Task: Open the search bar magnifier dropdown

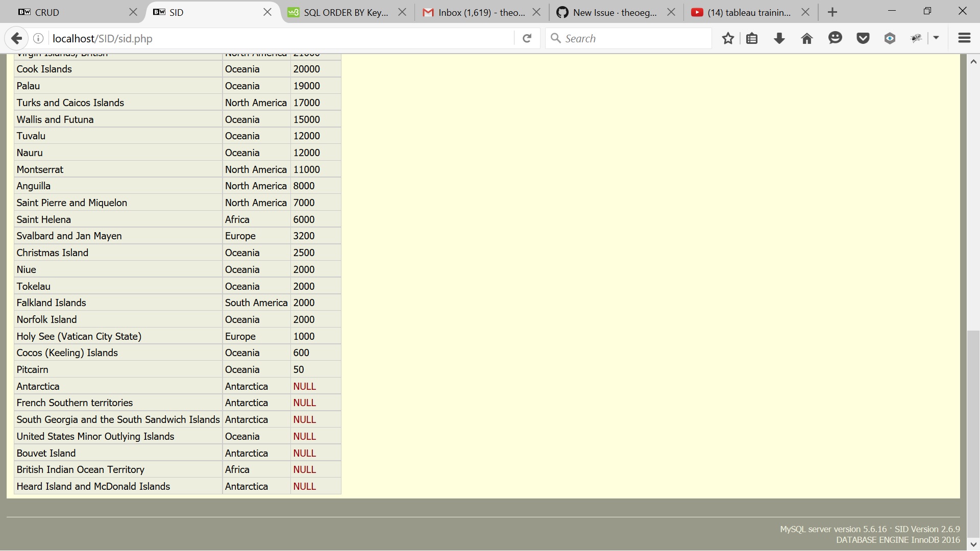Action: point(556,38)
